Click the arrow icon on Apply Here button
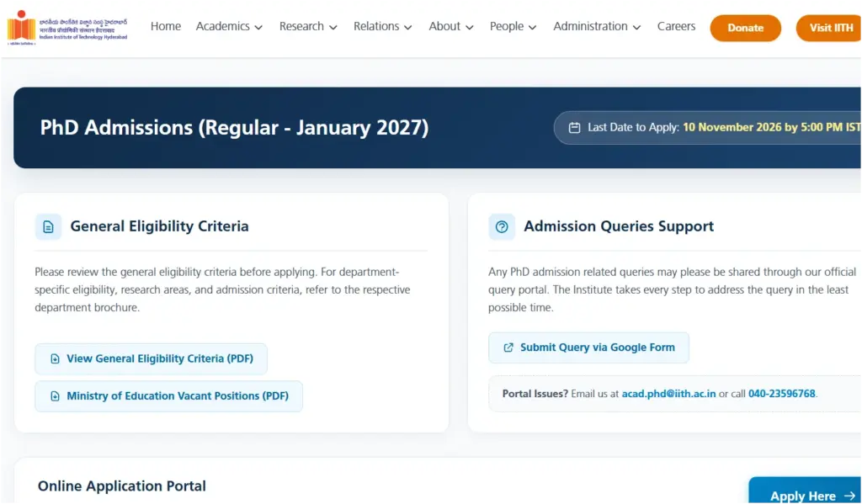The height and width of the screenshot is (504, 862). tap(850, 496)
